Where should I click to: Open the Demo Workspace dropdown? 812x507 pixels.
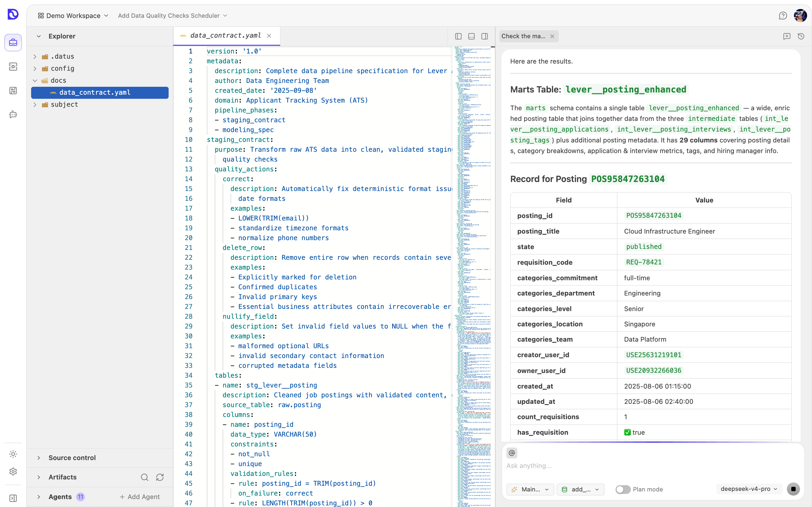[x=73, y=16]
